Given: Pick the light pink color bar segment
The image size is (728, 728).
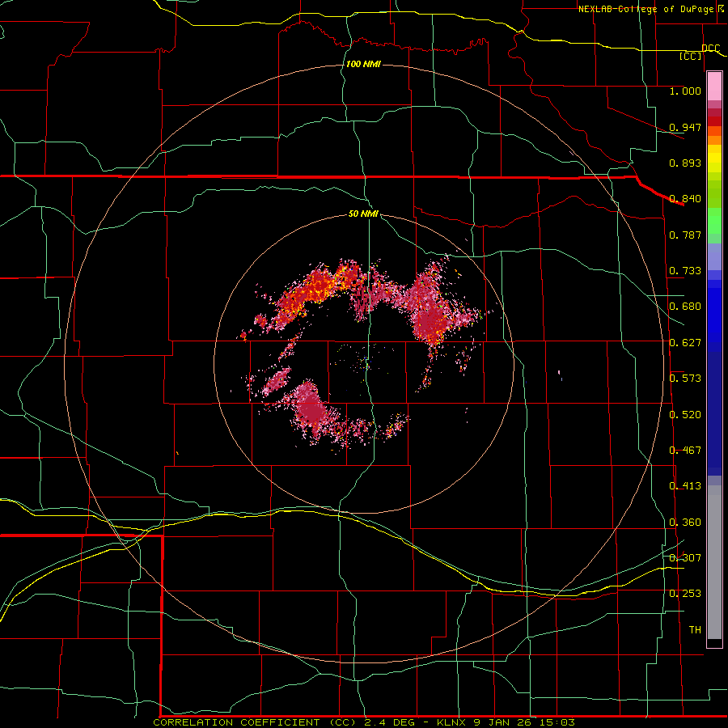Looking at the screenshot, I should (714, 86).
